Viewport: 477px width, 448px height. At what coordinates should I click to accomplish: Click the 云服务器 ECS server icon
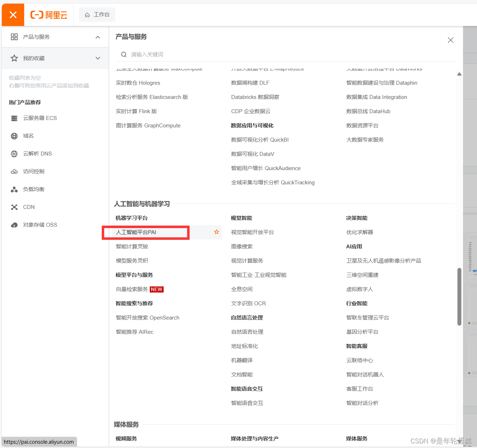click(14, 118)
